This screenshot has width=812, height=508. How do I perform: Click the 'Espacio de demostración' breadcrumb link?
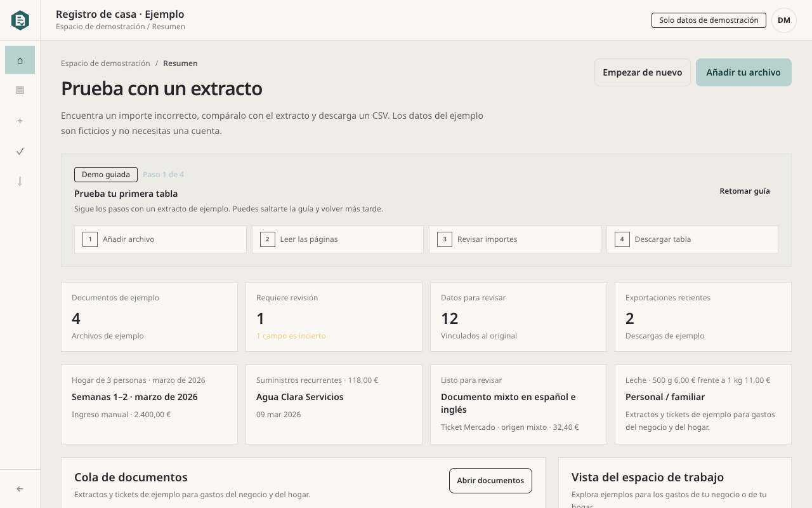pos(105,63)
